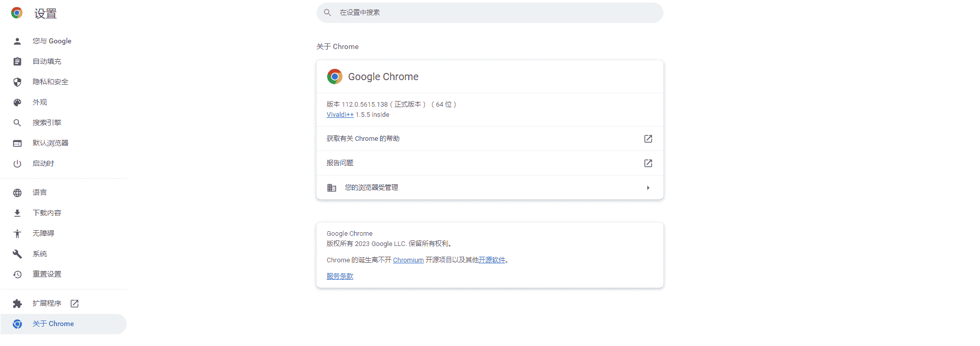Go to 下载内容 settings

(63, 213)
